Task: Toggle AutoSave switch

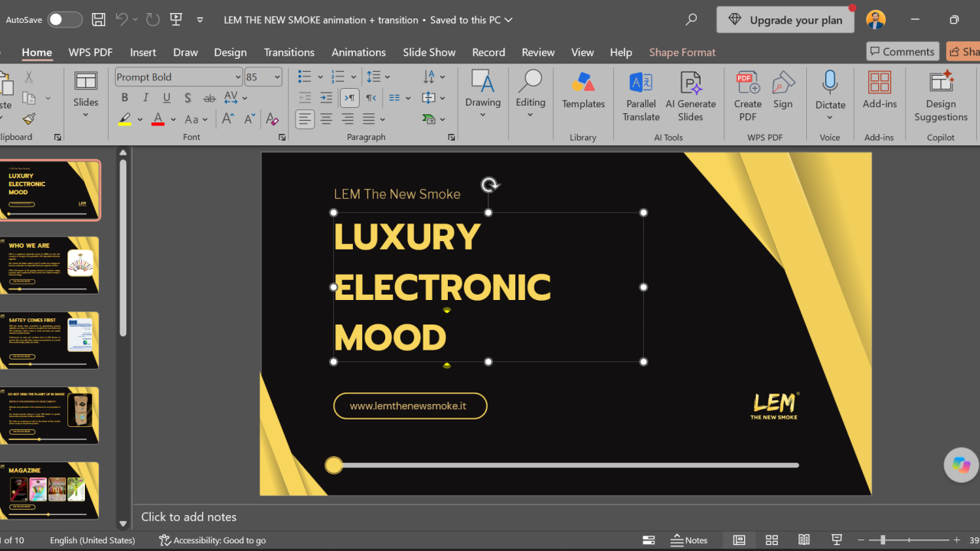Action: point(65,20)
